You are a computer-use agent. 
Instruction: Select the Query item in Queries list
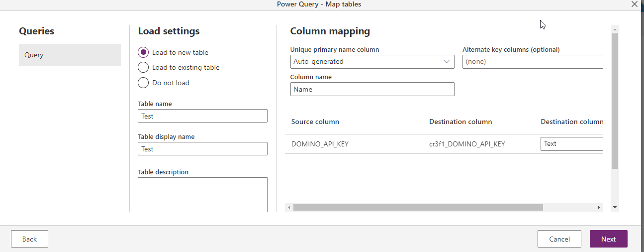click(70, 55)
